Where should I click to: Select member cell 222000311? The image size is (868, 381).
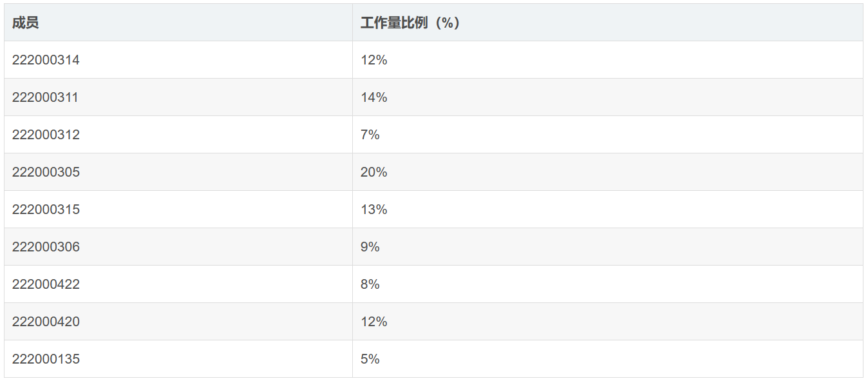point(45,97)
